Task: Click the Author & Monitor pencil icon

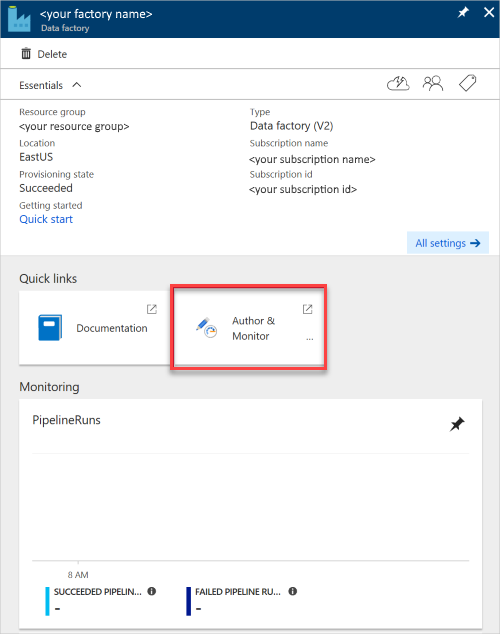Action: (x=207, y=328)
